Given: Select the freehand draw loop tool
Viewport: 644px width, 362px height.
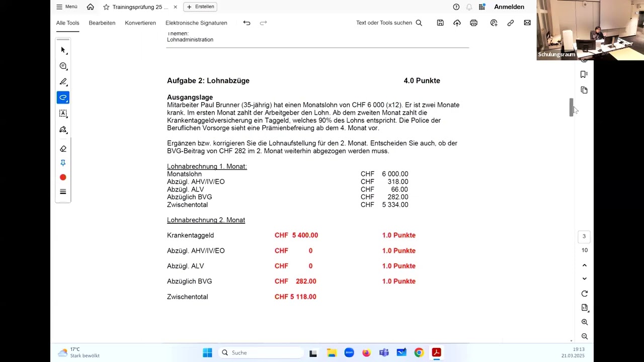Looking at the screenshot, I should [63, 98].
